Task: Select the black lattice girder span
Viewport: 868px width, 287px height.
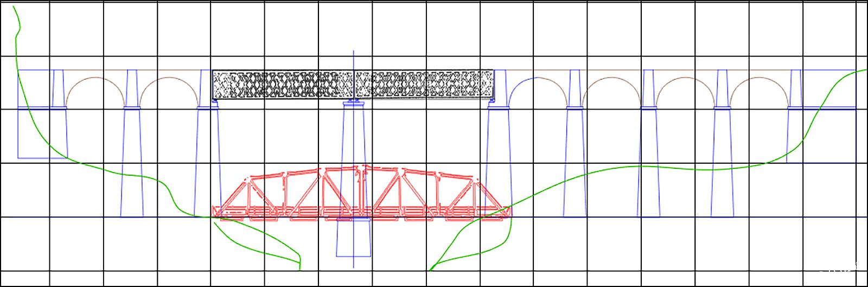Action: click(x=353, y=85)
